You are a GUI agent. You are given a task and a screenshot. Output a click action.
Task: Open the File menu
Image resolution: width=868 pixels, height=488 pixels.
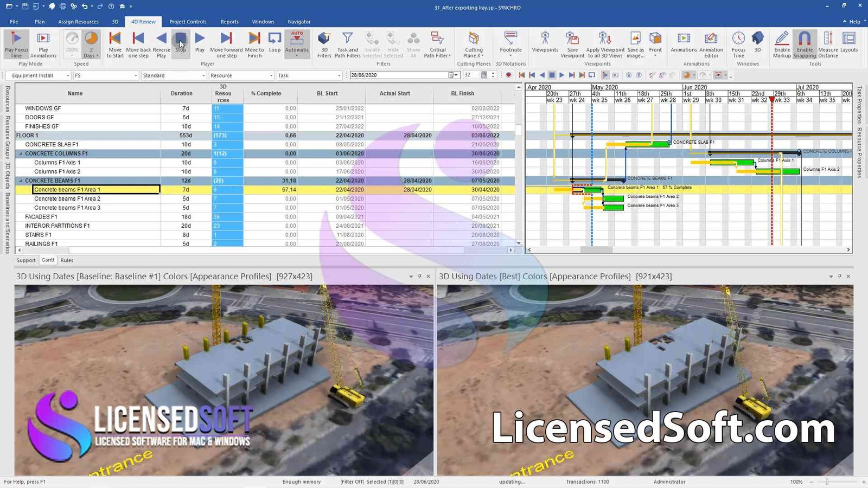tap(14, 22)
